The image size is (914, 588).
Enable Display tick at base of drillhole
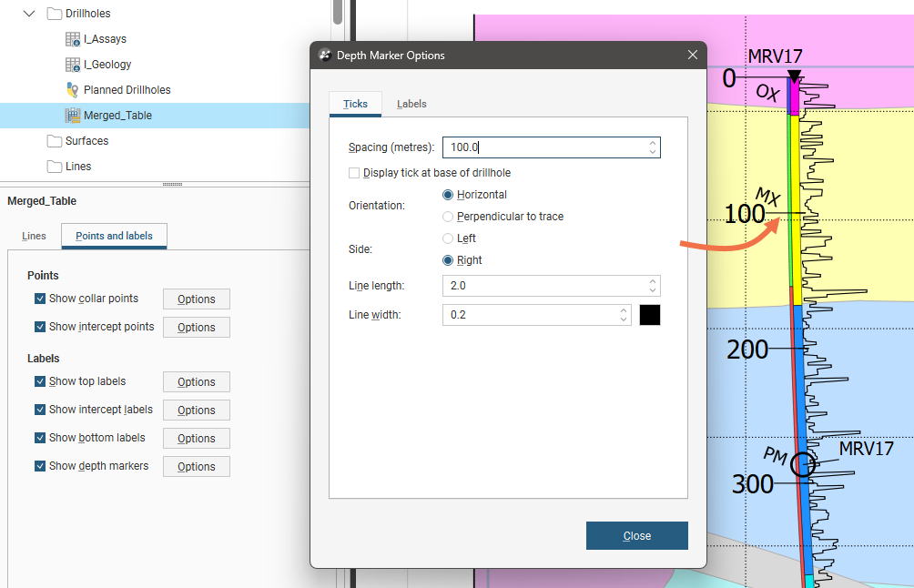(354, 173)
